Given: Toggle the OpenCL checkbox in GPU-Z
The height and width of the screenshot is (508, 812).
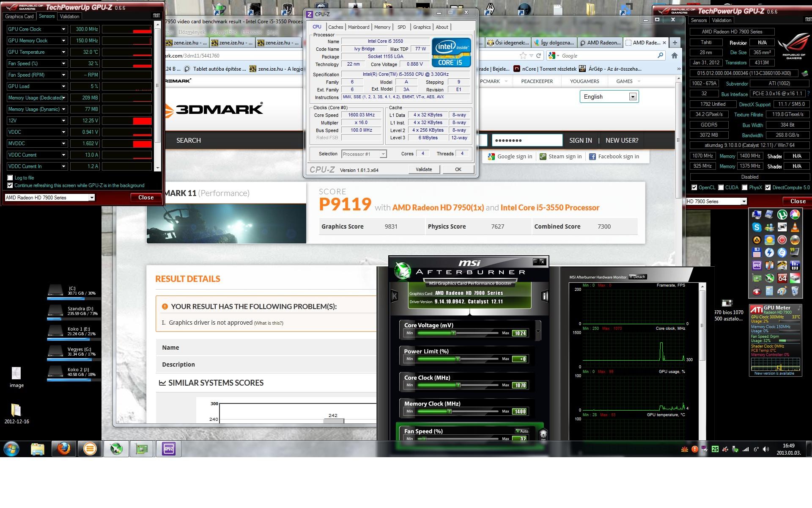Looking at the screenshot, I should [694, 188].
